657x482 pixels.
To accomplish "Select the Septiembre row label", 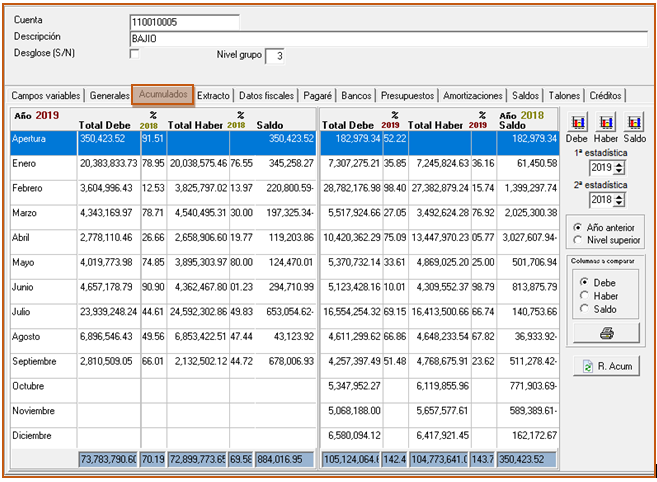I will click(x=34, y=361).
